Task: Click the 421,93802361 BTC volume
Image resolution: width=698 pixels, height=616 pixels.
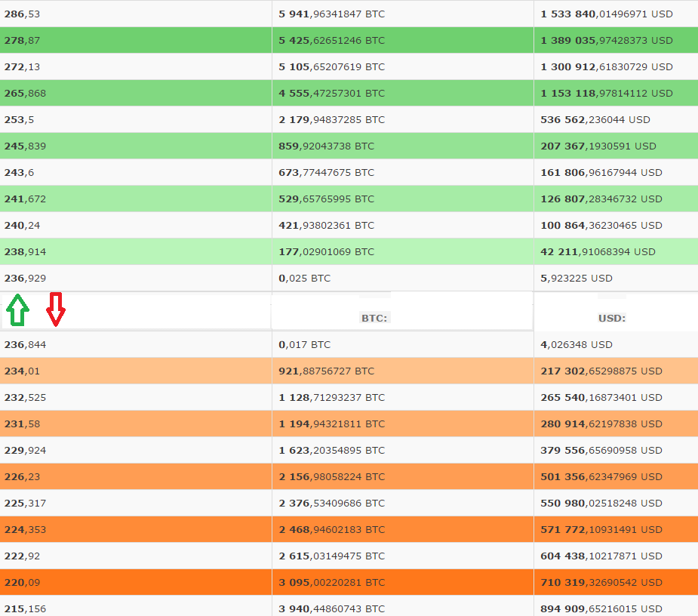Action: point(326,226)
